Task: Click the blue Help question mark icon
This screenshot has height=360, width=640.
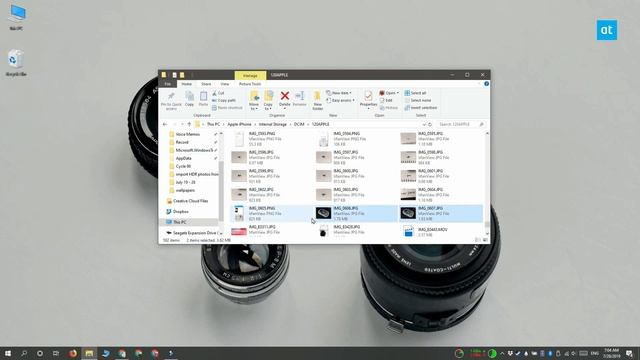Action: (486, 84)
